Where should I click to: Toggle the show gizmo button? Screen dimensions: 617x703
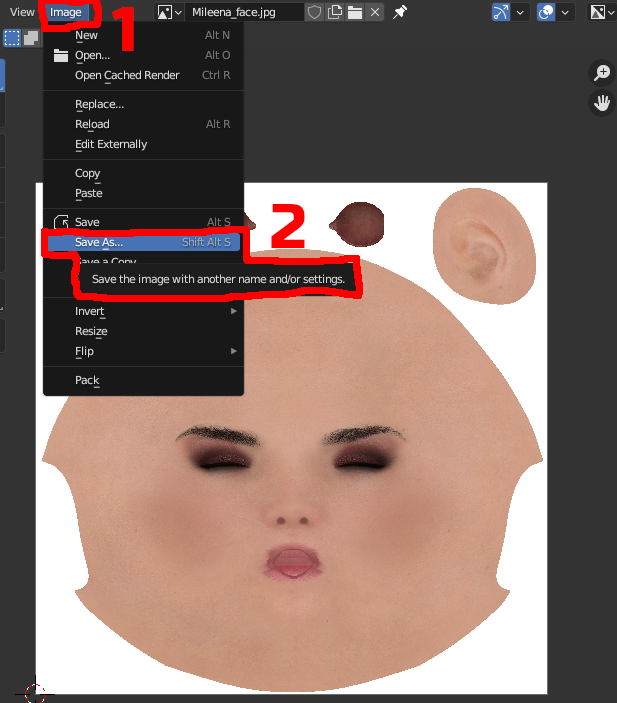coord(501,12)
